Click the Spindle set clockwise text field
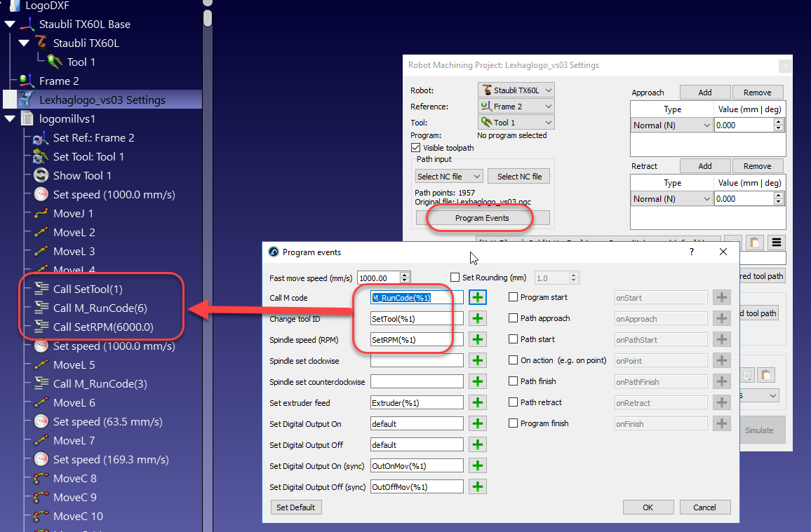 [417, 361]
